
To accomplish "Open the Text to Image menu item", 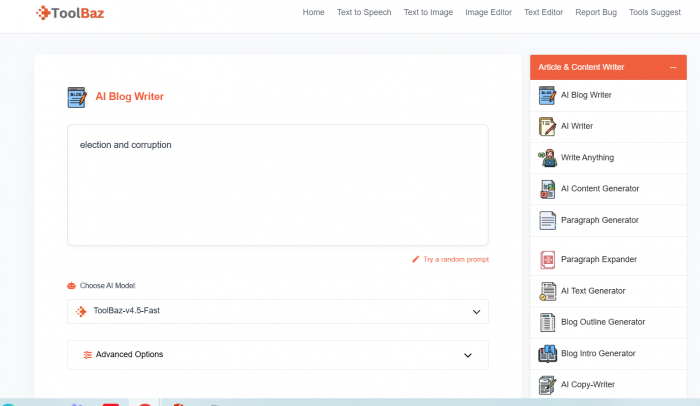I will pyautogui.click(x=428, y=12).
